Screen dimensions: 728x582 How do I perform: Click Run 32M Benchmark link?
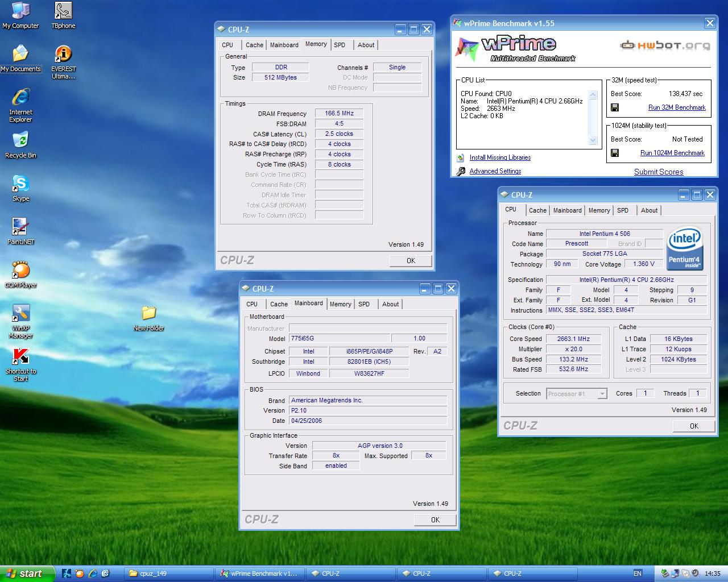coord(677,107)
